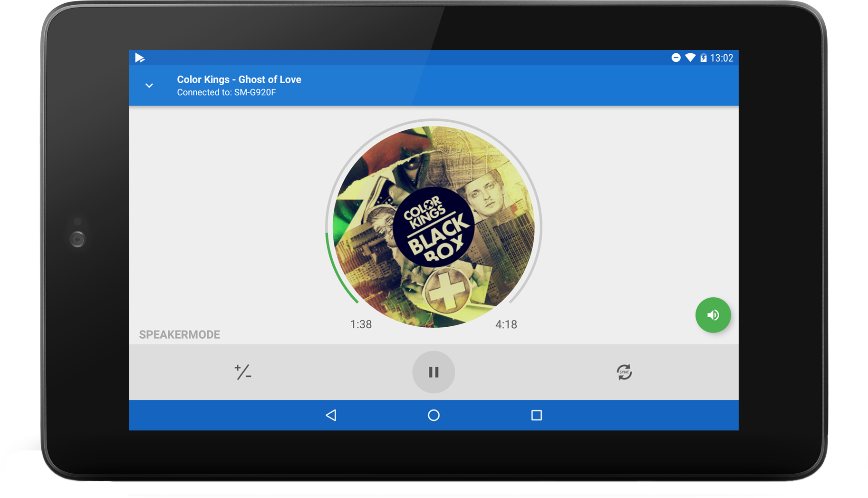Click the Color Kings - Ghost of Love title
The image size is (868, 498).
(239, 79)
